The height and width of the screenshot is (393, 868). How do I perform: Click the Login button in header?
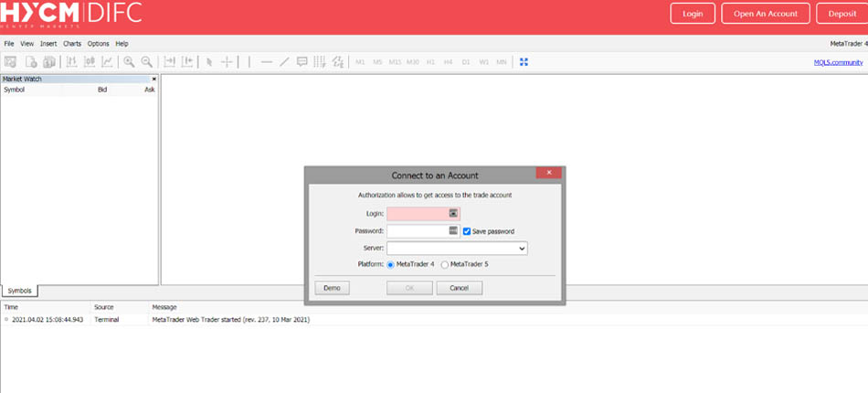point(693,14)
